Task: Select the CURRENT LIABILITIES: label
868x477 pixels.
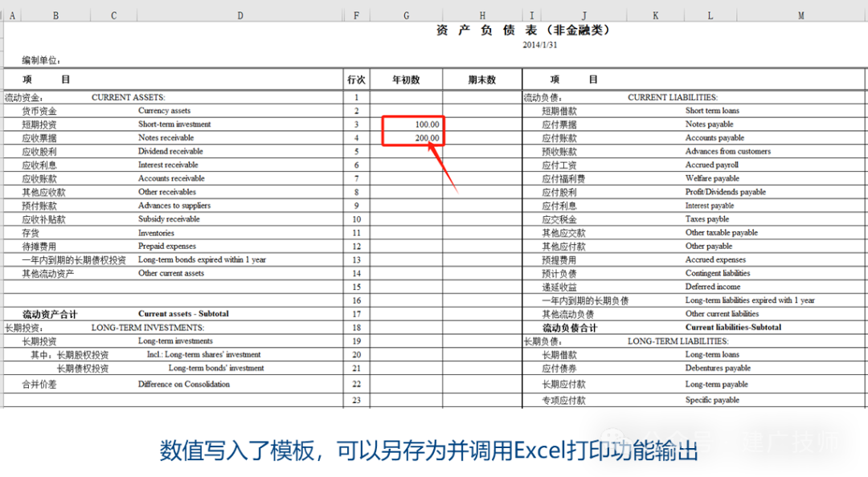Action: [673, 97]
